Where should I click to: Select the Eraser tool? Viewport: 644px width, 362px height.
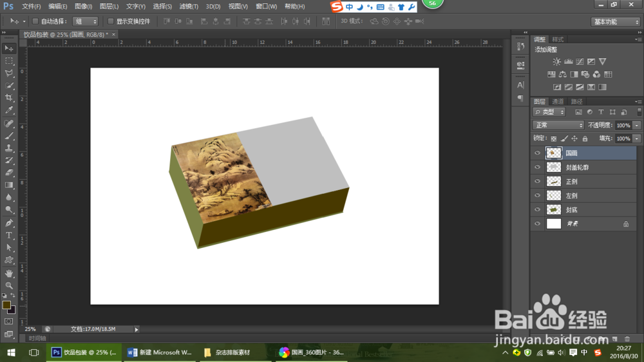(8, 173)
